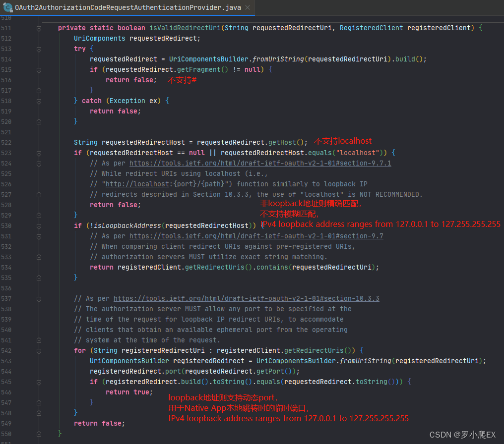
Task: Click line number 534 in the gutter
Action: [x=6, y=268]
